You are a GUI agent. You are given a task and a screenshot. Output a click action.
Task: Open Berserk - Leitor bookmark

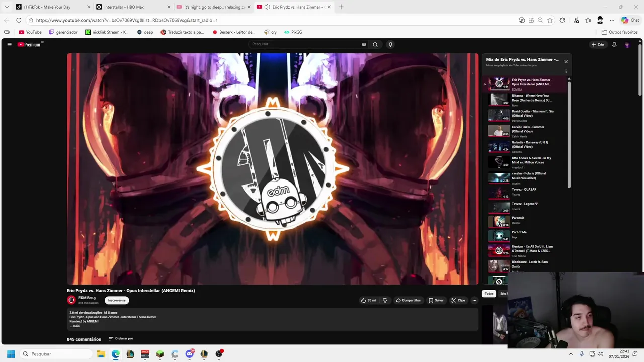(x=234, y=32)
